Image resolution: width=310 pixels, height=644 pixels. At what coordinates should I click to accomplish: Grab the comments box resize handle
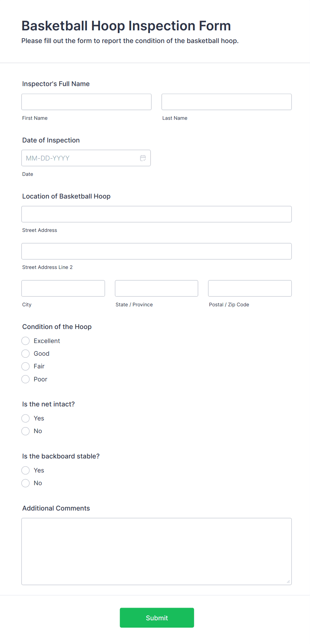pos(288,582)
